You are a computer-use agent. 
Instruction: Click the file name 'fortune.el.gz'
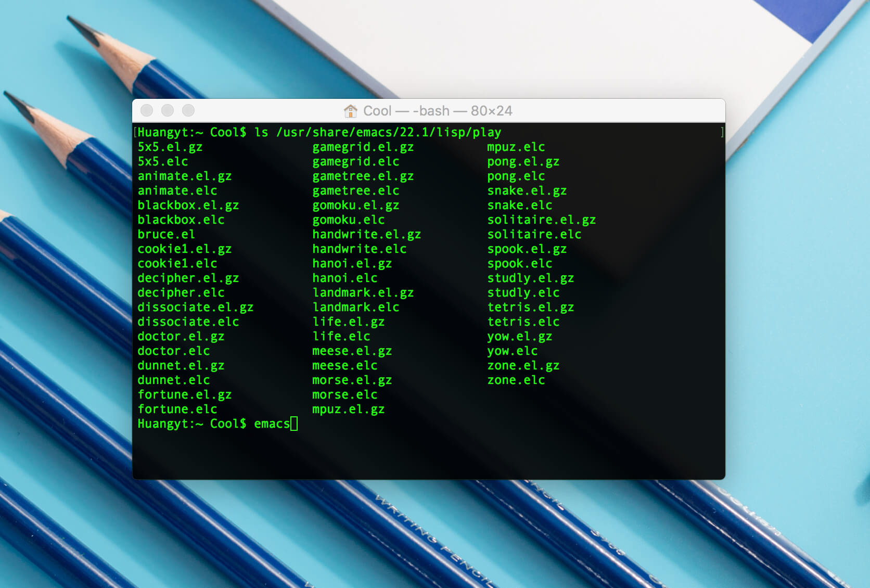pyautogui.click(x=185, y=394)
